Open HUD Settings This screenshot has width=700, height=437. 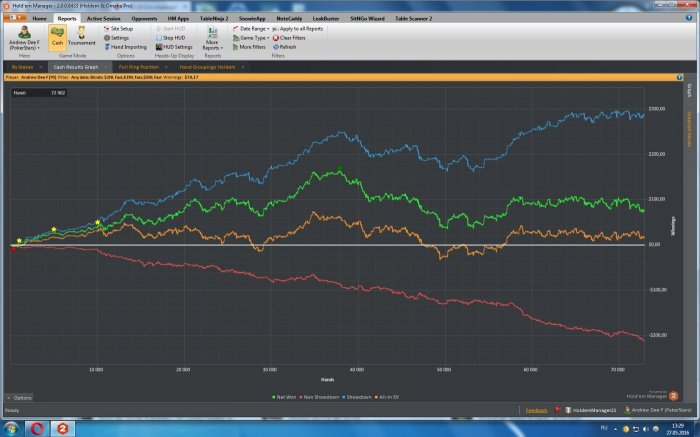coord(173,47)
